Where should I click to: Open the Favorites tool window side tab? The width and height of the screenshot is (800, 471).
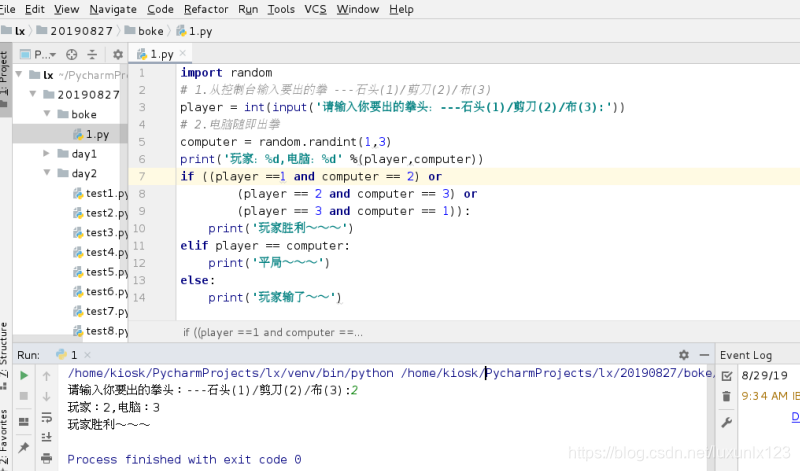[5, 438]
